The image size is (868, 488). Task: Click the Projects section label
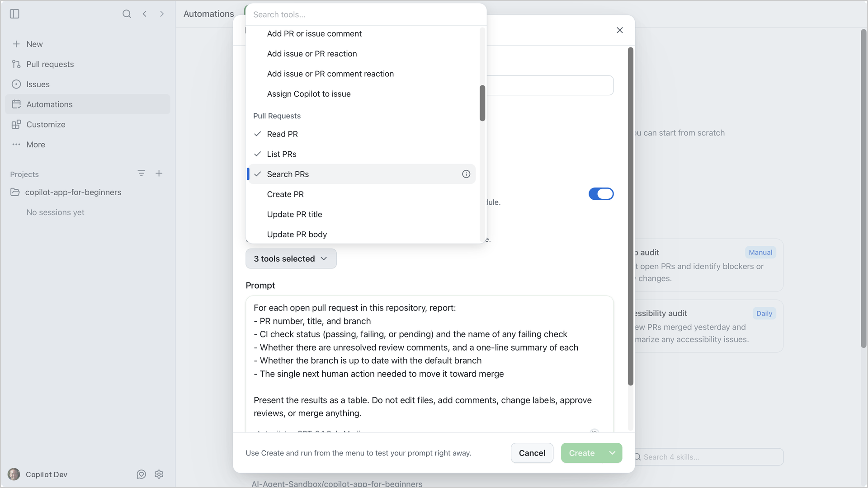tap(24, 174)
